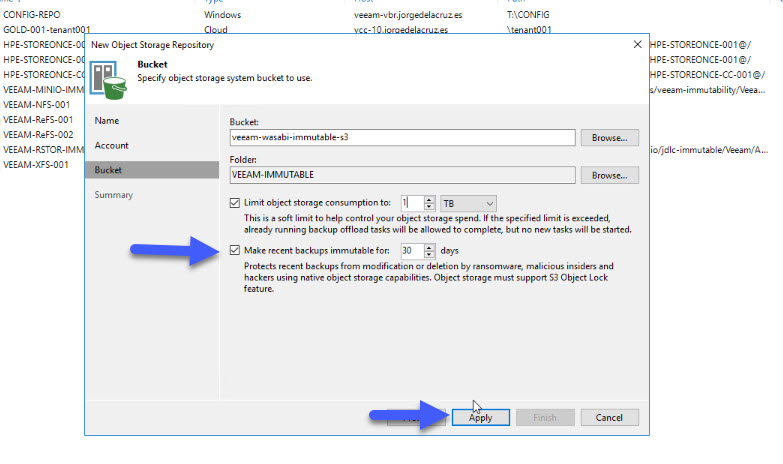Open the TB unit dropdown
The image size is (783, 464).
(x=468, y=203)
